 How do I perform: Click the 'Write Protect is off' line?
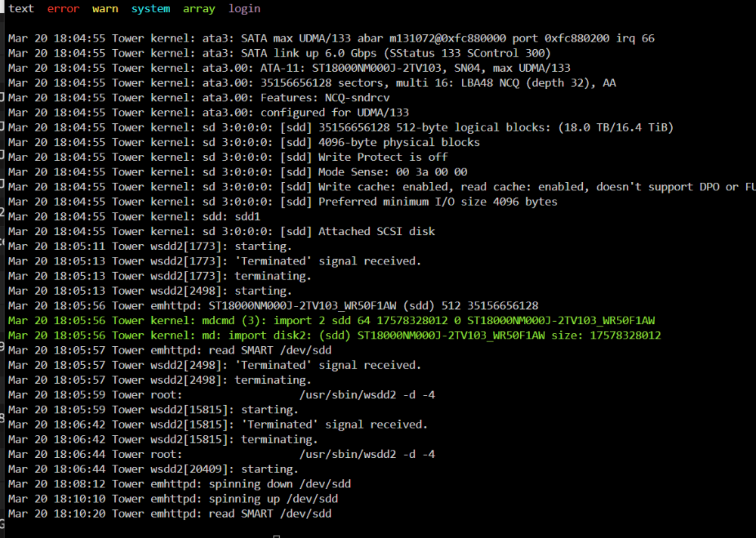(228, 157)
